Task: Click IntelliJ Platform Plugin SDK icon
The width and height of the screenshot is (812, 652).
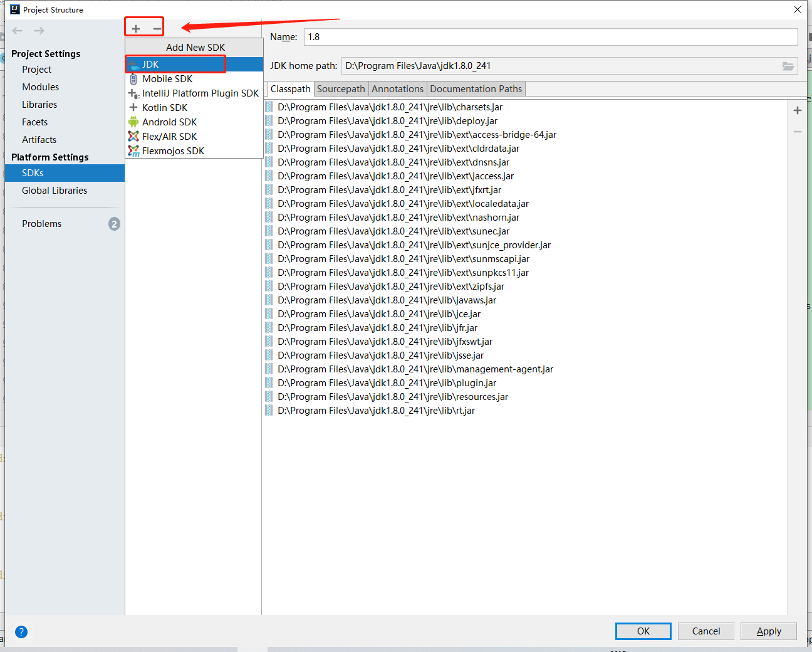Action: [133, 93]
